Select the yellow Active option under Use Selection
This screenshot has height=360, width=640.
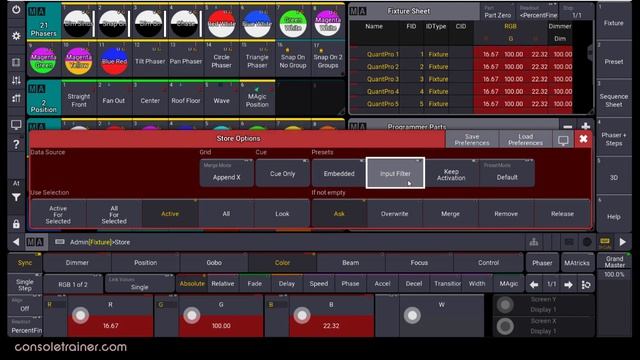(x=170, y=213)
